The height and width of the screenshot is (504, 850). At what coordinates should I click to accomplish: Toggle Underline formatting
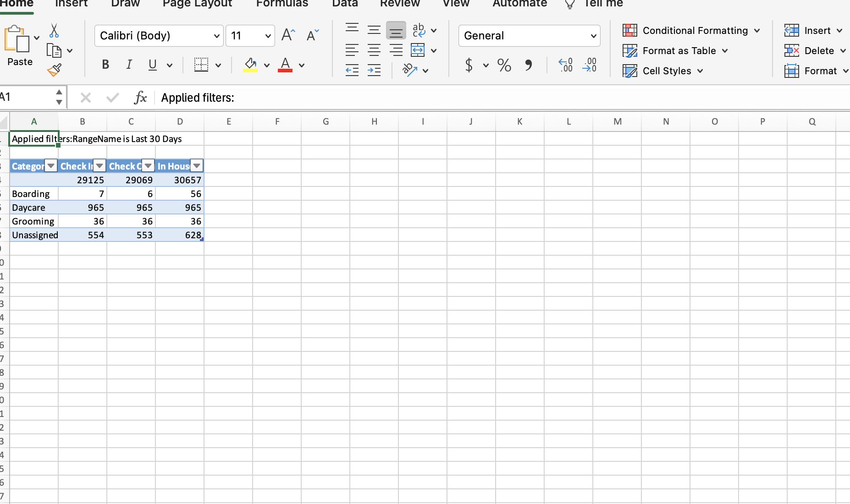(153, 65)
